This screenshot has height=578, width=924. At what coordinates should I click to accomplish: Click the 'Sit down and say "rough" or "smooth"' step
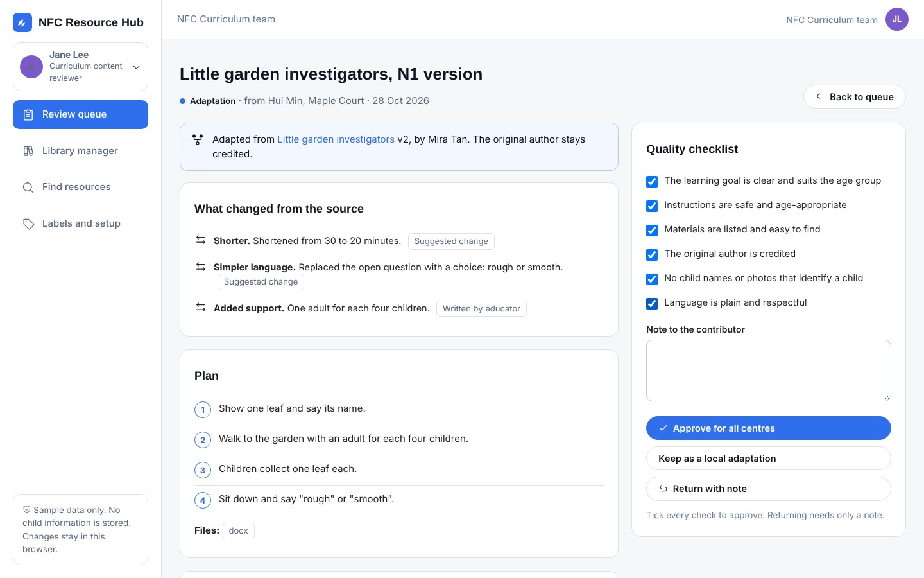pos(306,499)
